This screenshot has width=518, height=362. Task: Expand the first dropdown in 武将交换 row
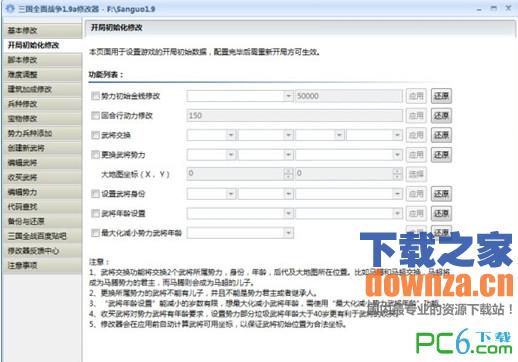pyautogui.click(x=211, y=135)
